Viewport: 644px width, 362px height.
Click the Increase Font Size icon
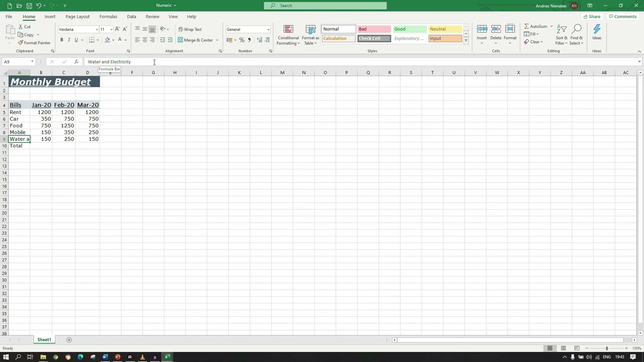(x=117, y=29)
